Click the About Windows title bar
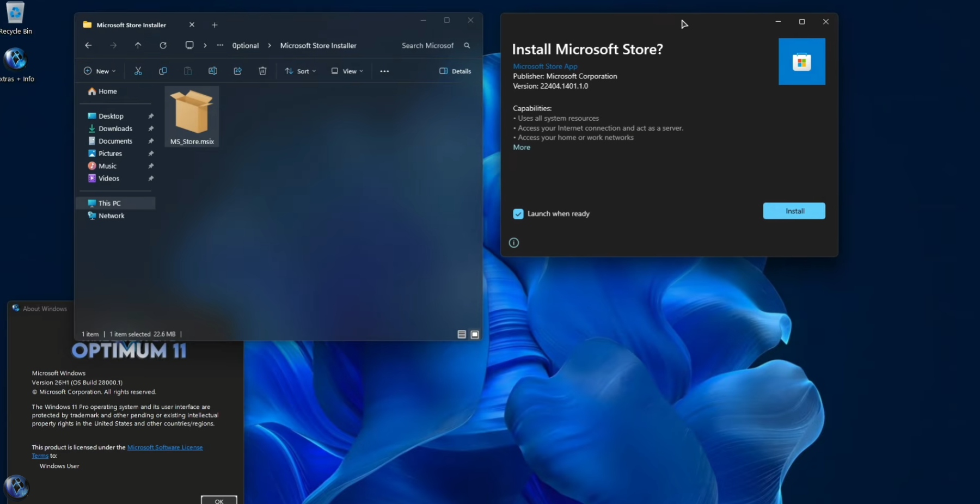Image resolution: width=980 pixels, height=504 pixels. point(41,309)
